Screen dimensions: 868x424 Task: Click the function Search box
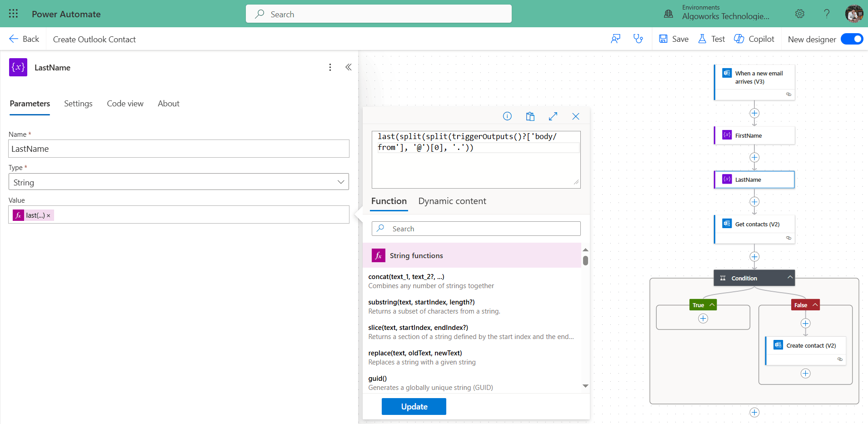point(476,229)
